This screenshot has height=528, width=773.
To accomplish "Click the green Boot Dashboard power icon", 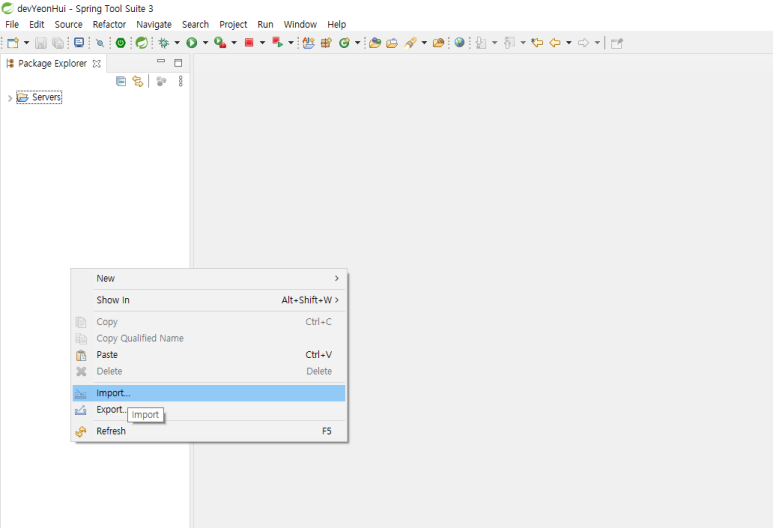I will point(121,43).
